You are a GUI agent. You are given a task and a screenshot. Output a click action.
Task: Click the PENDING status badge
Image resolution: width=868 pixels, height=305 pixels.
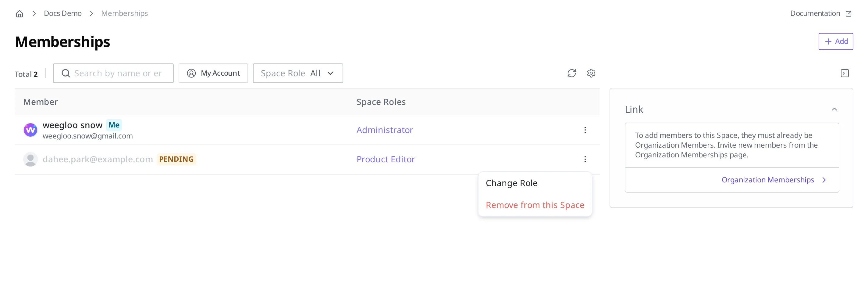[176, 159]
